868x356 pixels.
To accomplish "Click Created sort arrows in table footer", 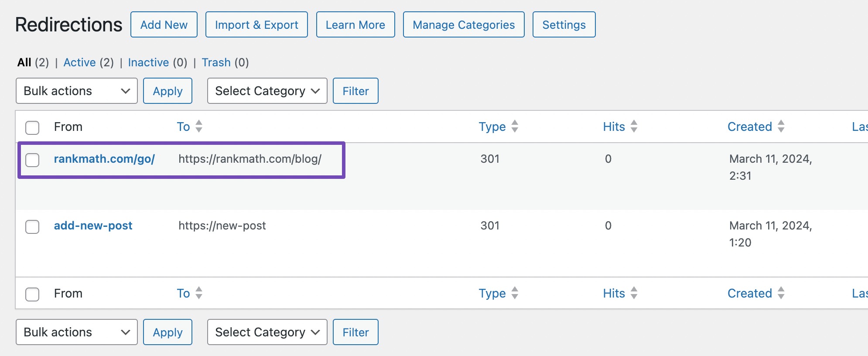I will pyautogui.click(x=781, y=293).
